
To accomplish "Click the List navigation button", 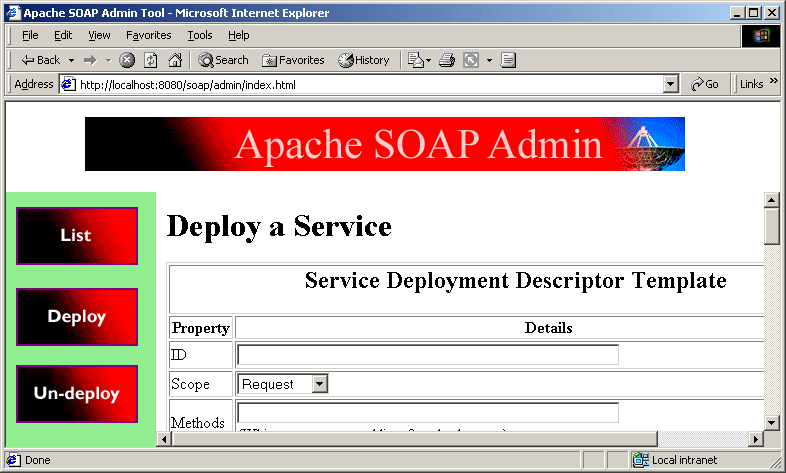I will coord(77,235).
